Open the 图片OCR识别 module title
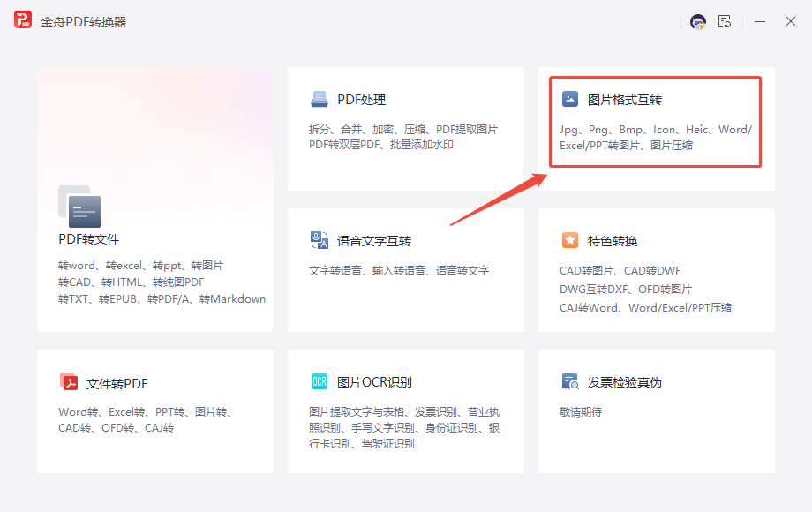Viewport: 812px width, 512px height. click(x=374, y=382)
